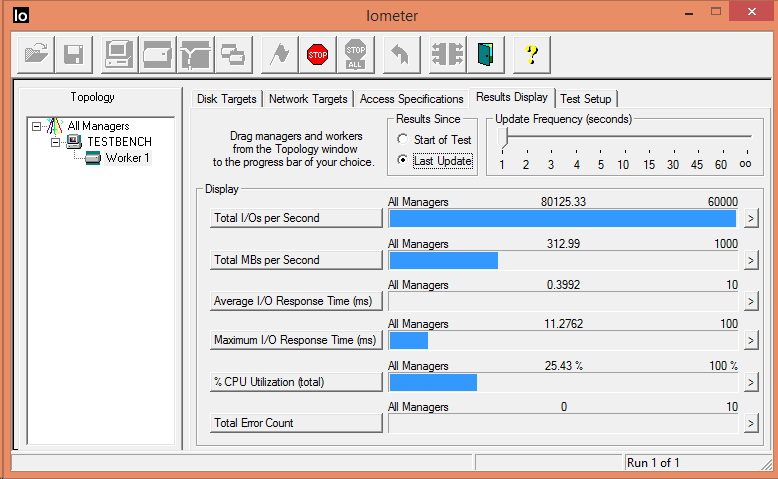The height and width of the screenshot is (479, 778).
Task: Select the Start of Test radio button
Action: (x=403, y=140)
